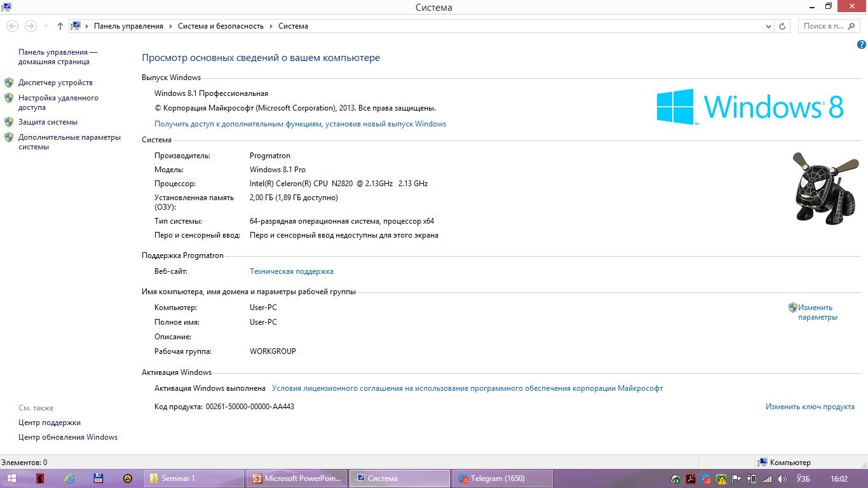Expand the chevron before Панель управления
This screenshot has width=868, height=488.
pos(87,26)
